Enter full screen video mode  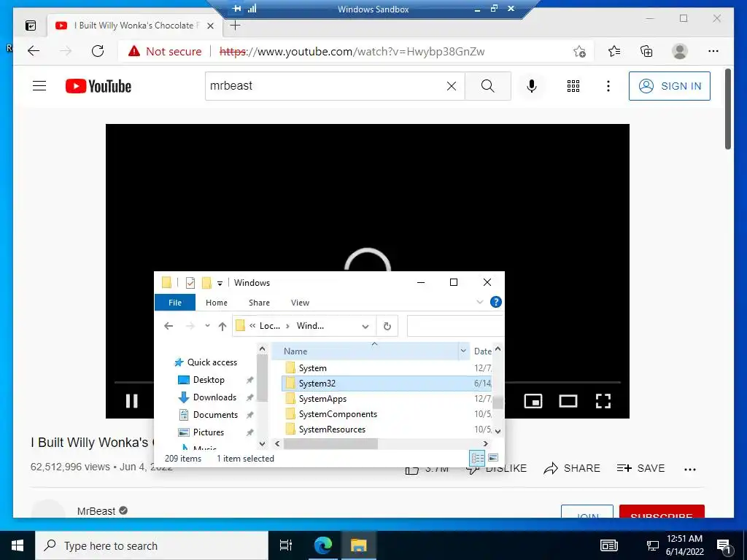point(603,401)
